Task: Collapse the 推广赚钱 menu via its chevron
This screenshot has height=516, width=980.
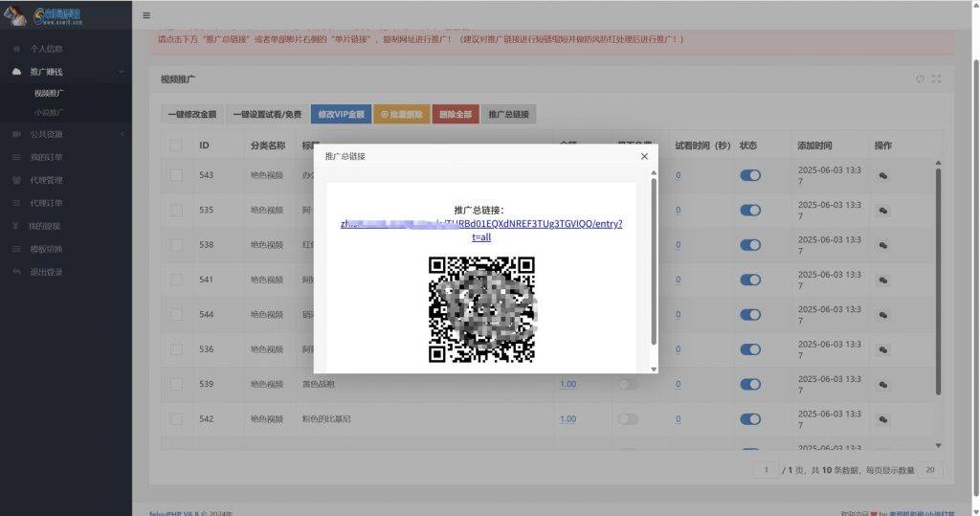Action: point(122,72)
